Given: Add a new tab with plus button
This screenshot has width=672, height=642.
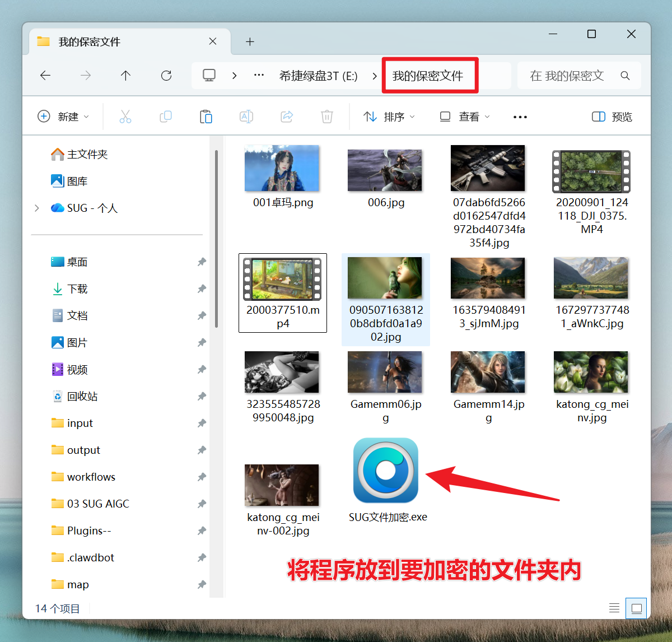Looking at the screenshot, I should [x=250, y=42].
